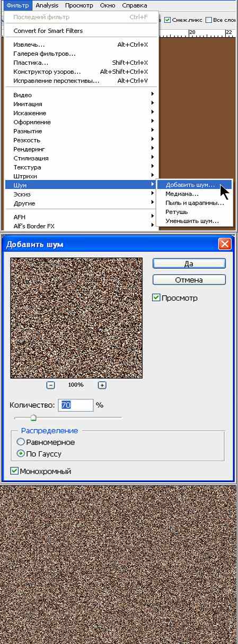Click the noise amount slider handle
The width and height of the screenshot is (238, 644).
point(33,418)
